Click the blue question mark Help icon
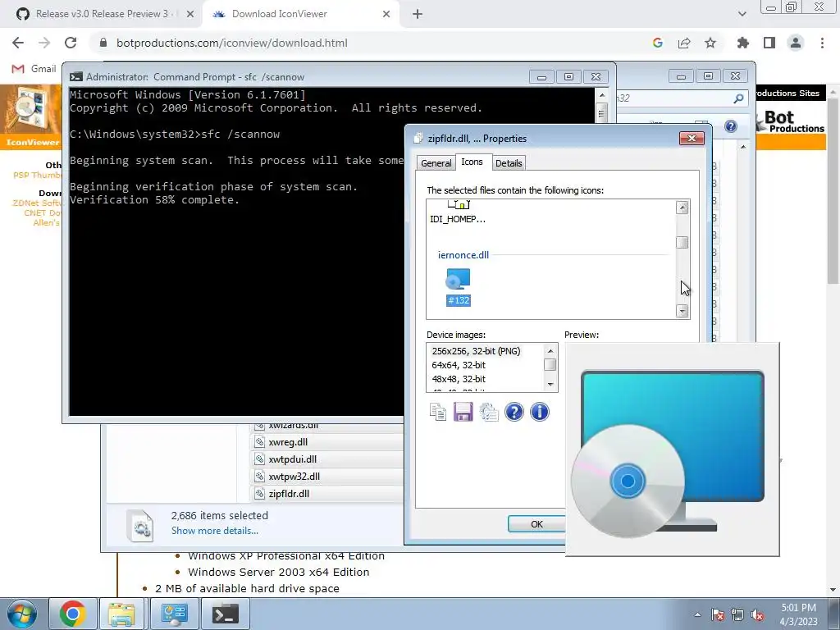Screen dimensions: 840x630 coord(514,412)
